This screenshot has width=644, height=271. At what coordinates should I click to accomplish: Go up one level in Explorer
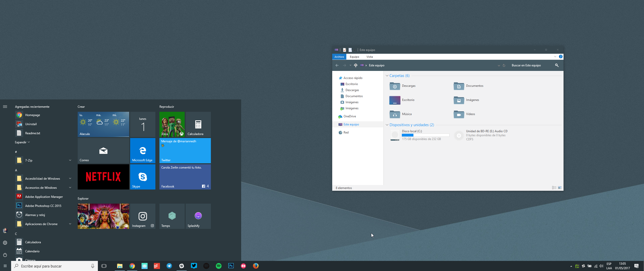click(356, 65)
